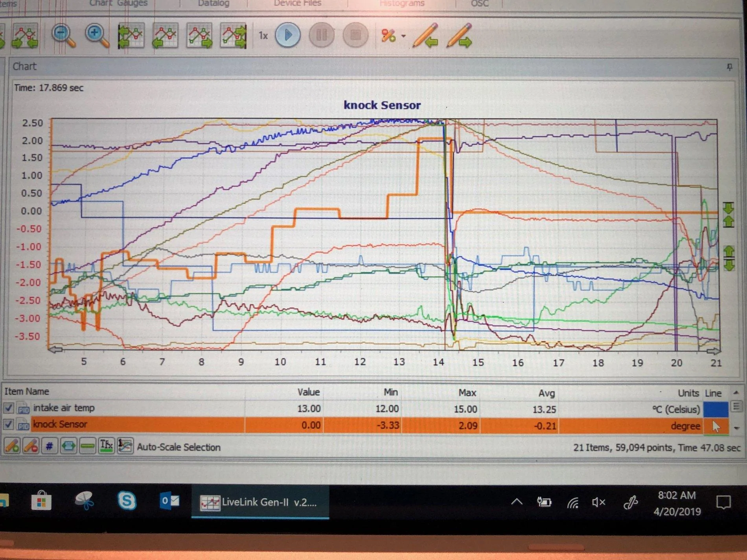Screen dimensions: 747x560
Task: Click the Units column header
Action: coord(688,393)
